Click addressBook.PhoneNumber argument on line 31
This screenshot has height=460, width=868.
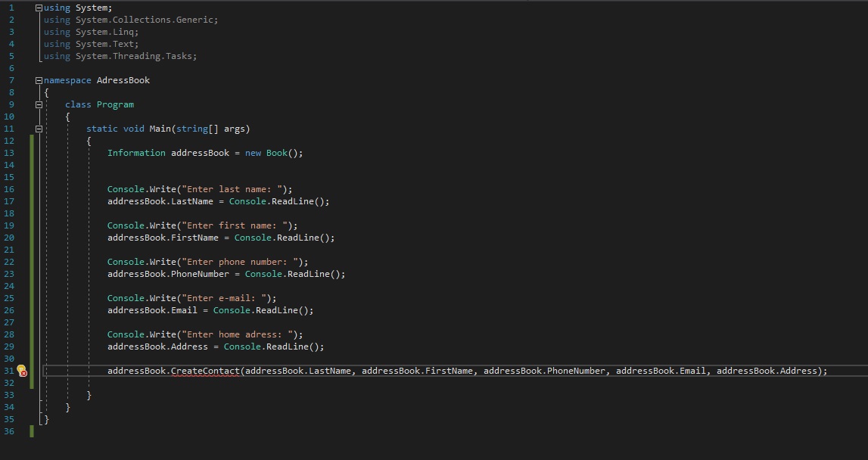pyautogui.click(x=545, y=371)
